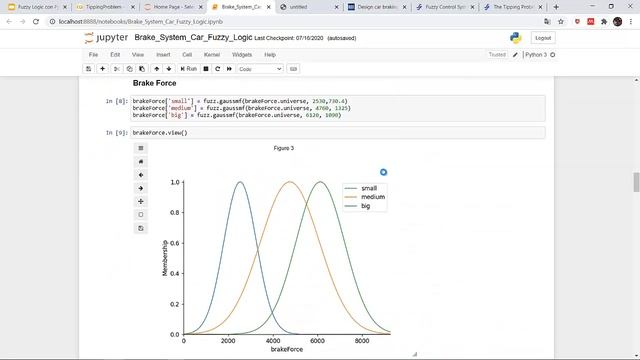
Task: Click the translate page icon in address bar
Action: pos(547,22)
